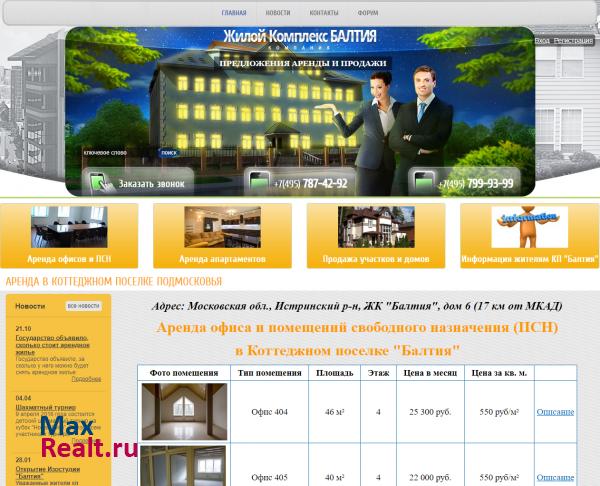Click the Офис 405 room photo
600x486 pixels.
pos(183,466)
